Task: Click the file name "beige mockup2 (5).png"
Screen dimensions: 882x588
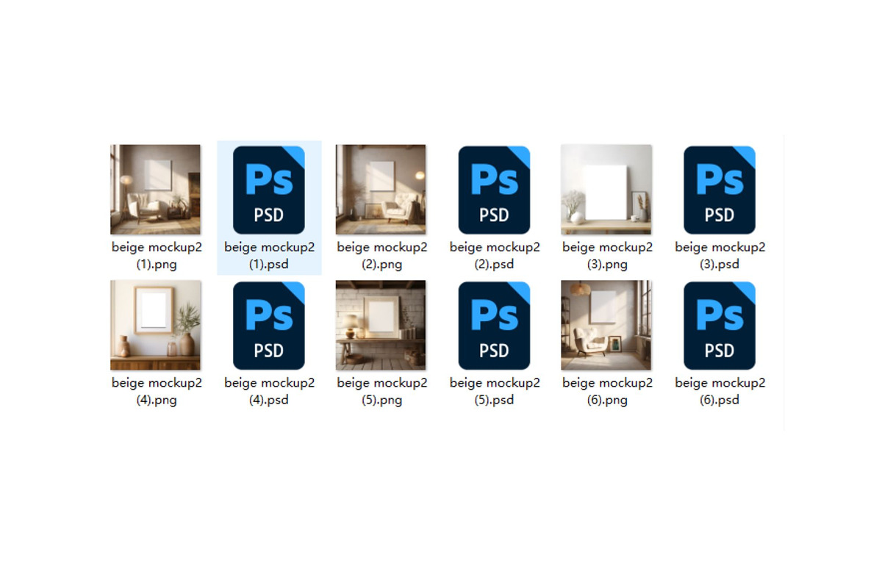Action: click(382, 392)
